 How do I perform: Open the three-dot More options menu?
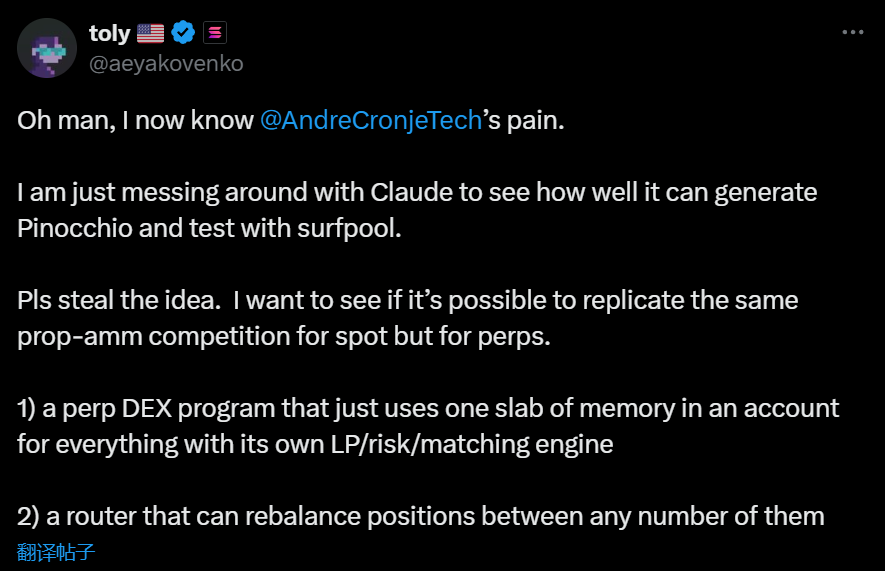852,32
